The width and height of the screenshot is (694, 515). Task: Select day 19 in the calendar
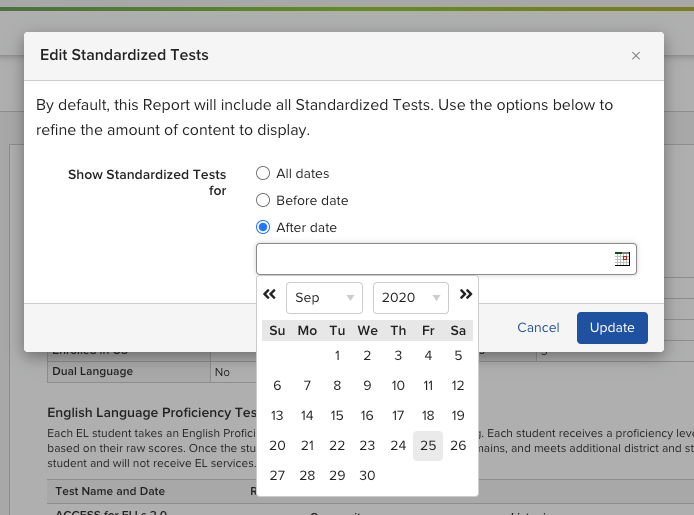[458, 415]
